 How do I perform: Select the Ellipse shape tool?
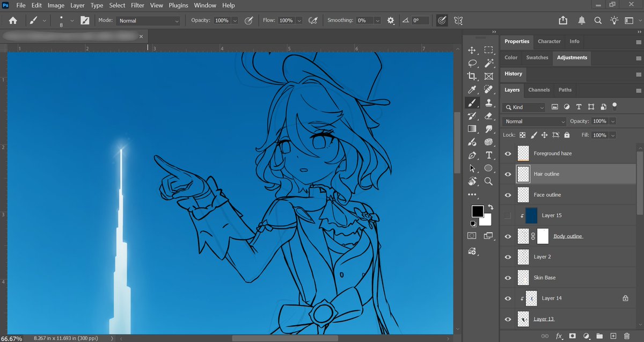click(488, 168)
